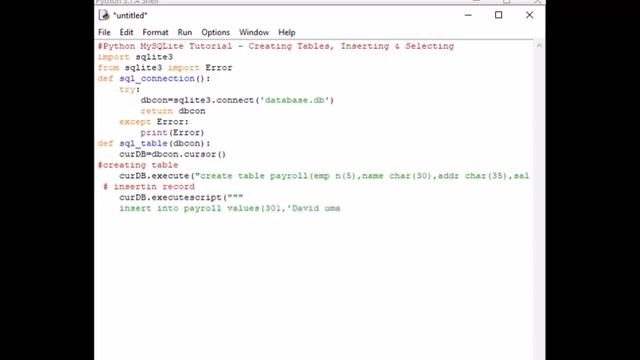Click the 'database.db' string
The image size is (640, 360).
point(297,100)
